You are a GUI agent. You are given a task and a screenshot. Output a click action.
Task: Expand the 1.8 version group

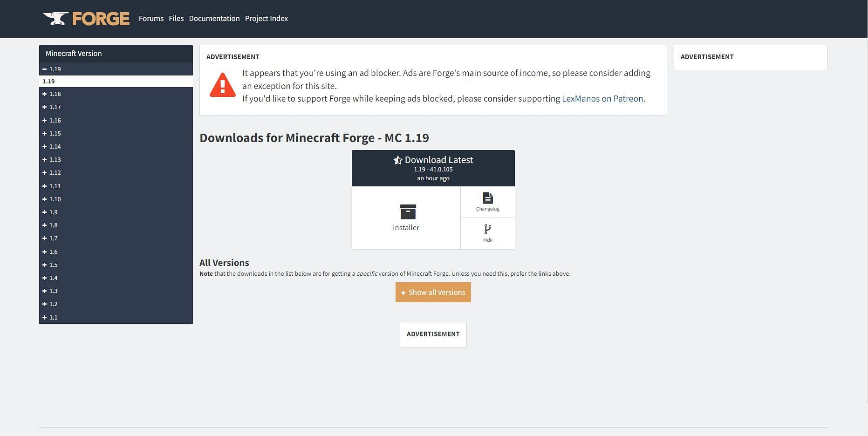[x=116, y=225]
